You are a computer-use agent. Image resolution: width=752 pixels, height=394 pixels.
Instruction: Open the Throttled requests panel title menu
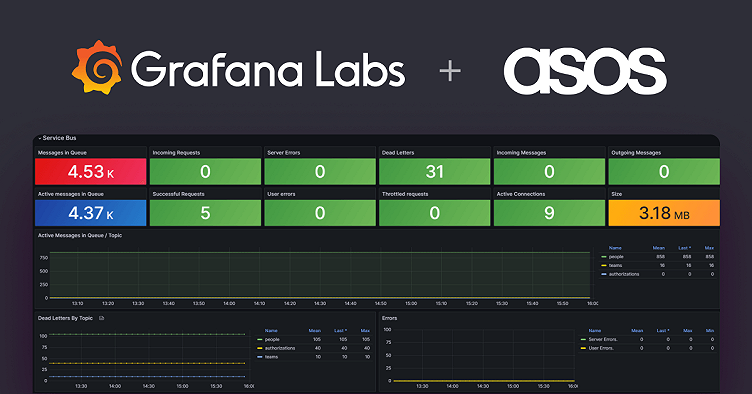click(405, 194)
